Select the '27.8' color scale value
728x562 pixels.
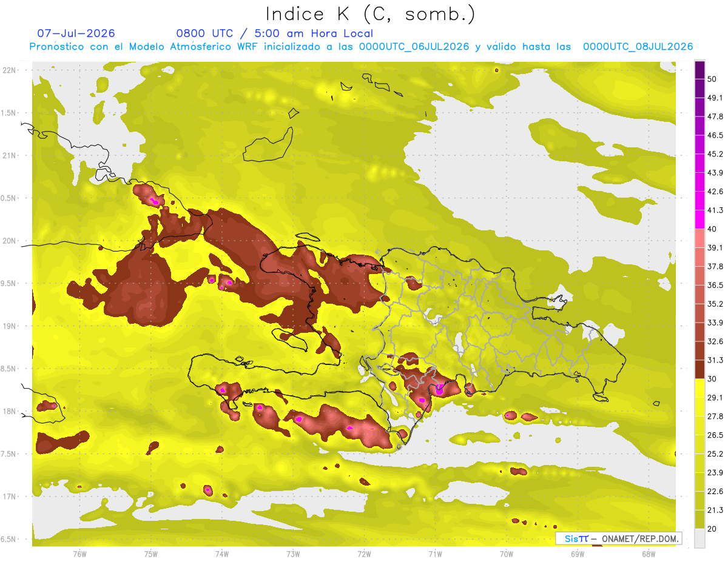click(x=715, y=416)
